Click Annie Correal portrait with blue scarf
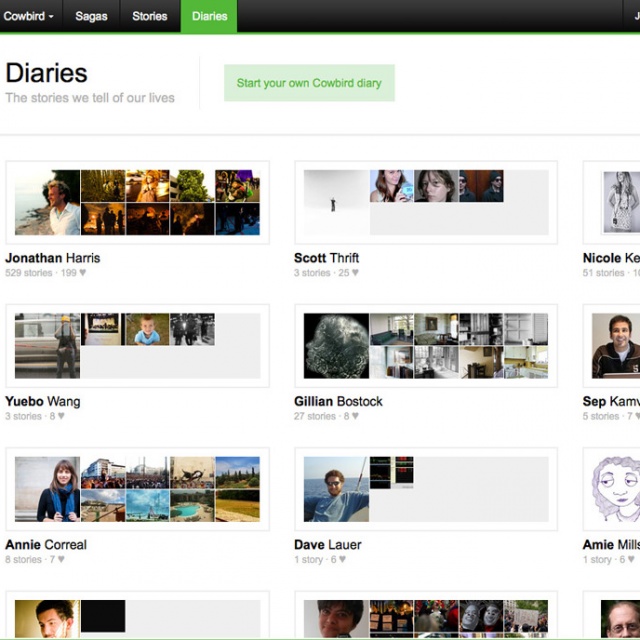 click(47, 489)
